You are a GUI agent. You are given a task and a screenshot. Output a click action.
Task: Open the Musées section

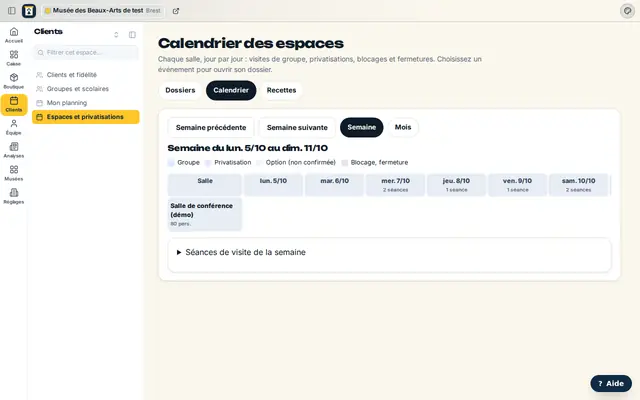(x=14, y=173)
